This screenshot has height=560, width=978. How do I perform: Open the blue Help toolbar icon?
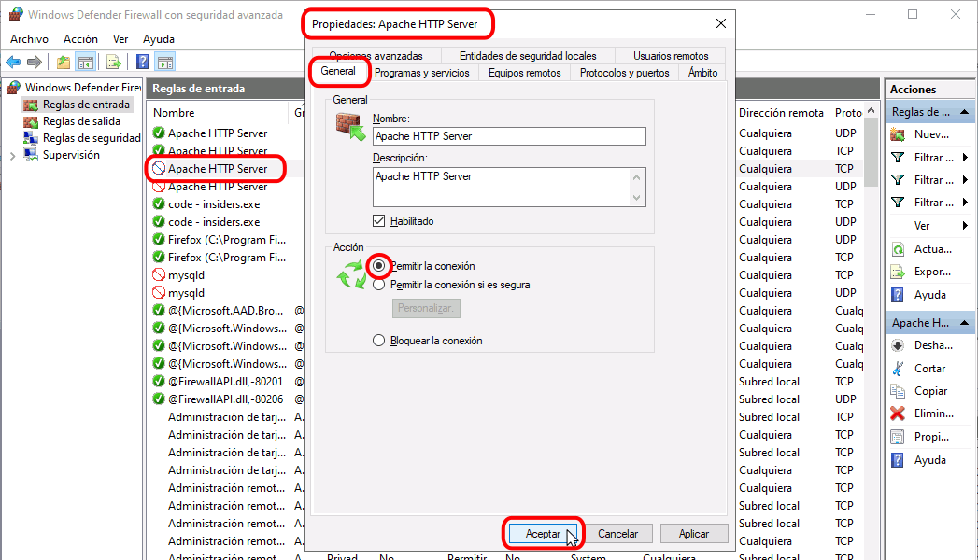142,62
